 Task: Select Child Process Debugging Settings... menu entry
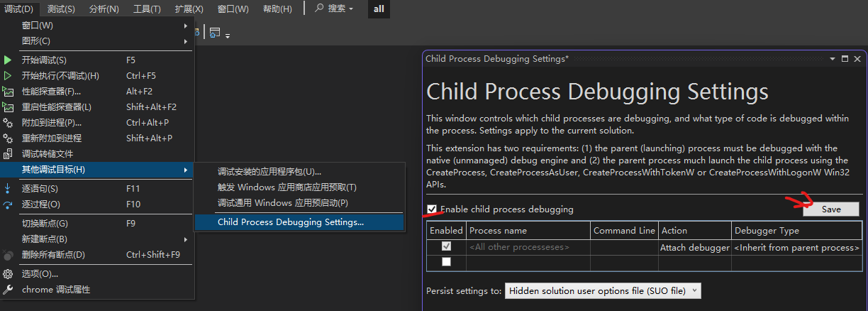[291, 222]
